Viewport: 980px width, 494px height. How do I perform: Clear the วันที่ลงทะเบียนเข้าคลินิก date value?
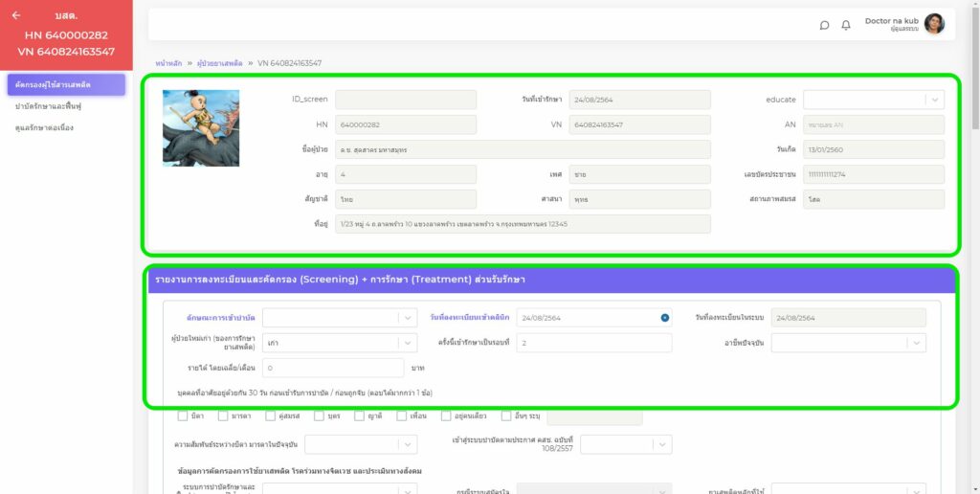tap(665, 318)
